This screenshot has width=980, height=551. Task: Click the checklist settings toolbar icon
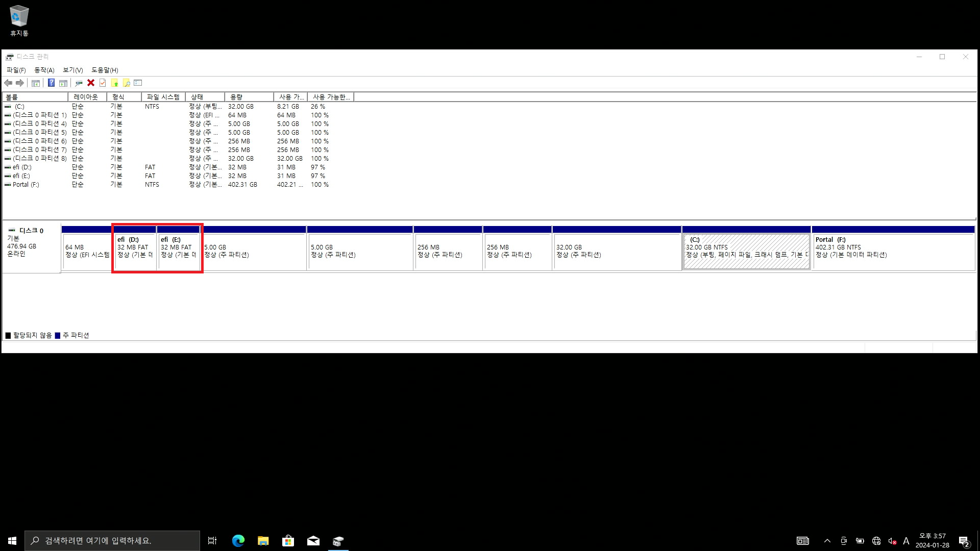[x=138, y=83]
